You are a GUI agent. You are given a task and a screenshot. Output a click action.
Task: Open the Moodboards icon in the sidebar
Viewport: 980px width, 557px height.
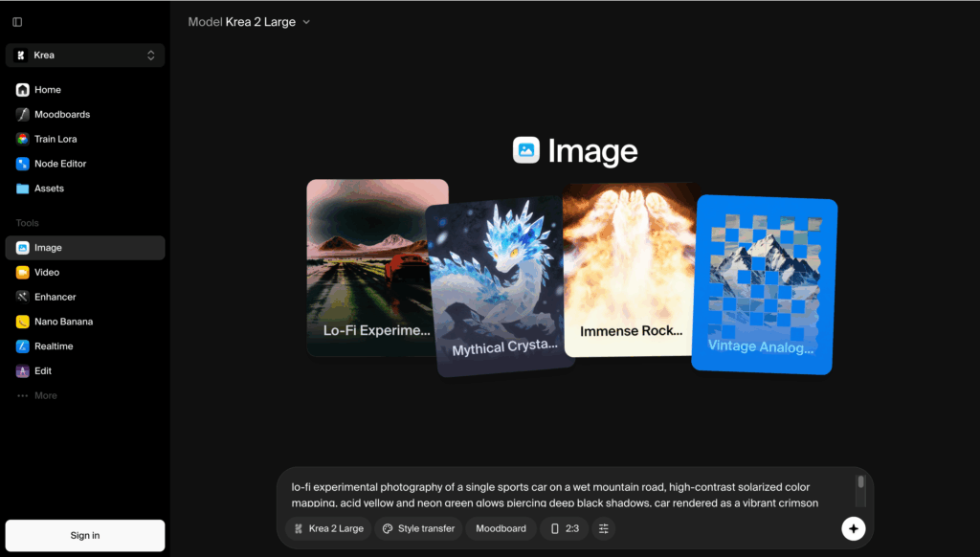pyautogui.click(x=23, y=115)
